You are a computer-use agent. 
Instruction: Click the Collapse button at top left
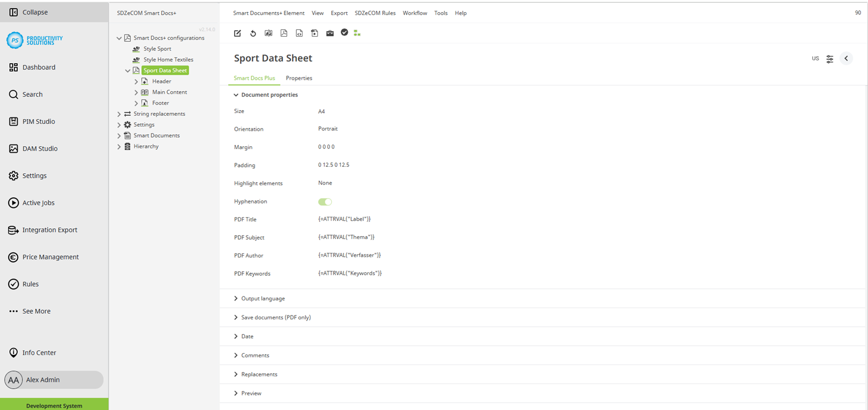30,11
